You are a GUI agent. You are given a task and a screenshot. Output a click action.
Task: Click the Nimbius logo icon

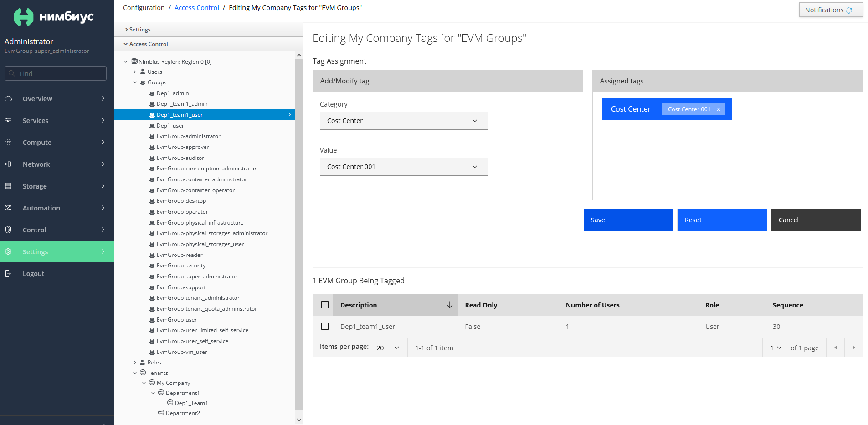click(x=24, y=17)
